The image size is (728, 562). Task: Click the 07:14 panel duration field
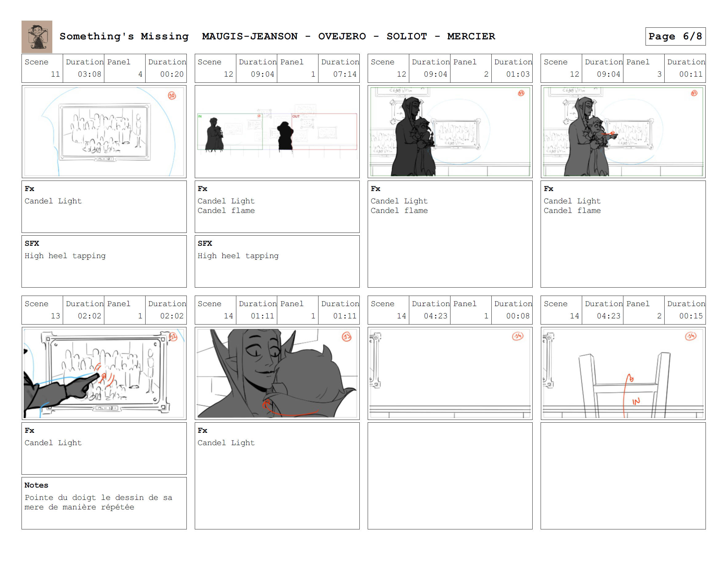point(344,74)
